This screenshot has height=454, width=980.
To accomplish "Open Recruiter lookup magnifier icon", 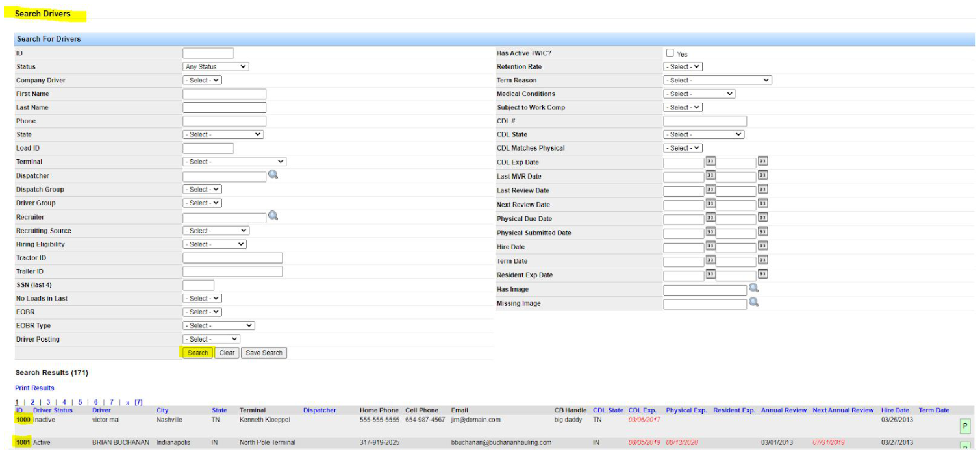I will 273,216.
